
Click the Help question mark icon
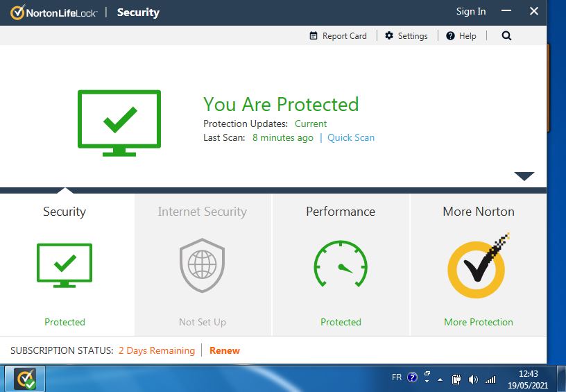(x=450, y=36)
